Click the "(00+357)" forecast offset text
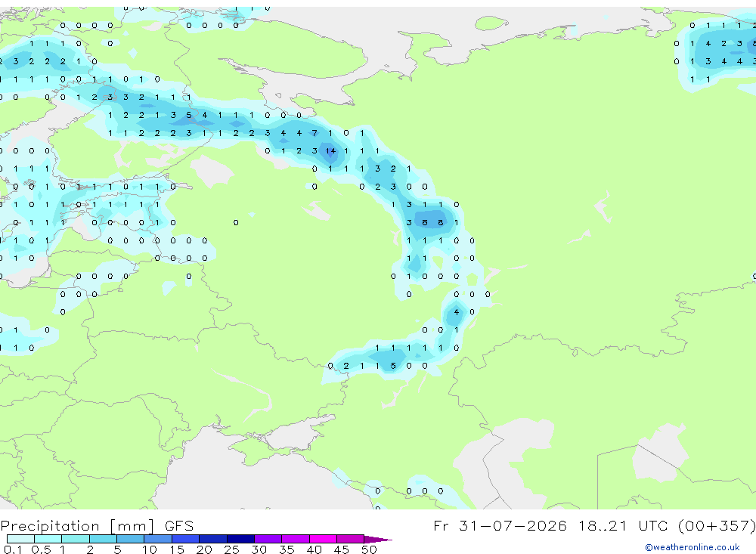The image size is (756, 554). 717,525
